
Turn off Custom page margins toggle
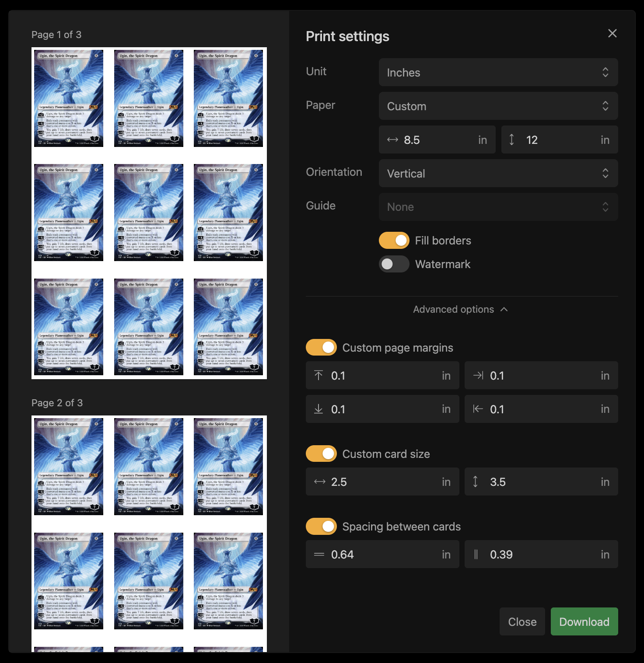321,347
